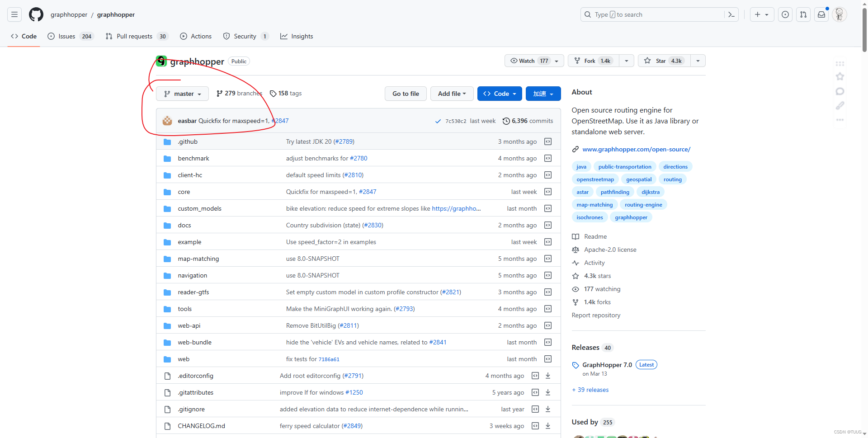The height and width of the screenshot is (438, 868).
Task: Click the star icon in right sidebar
Action: pos(840,76)
